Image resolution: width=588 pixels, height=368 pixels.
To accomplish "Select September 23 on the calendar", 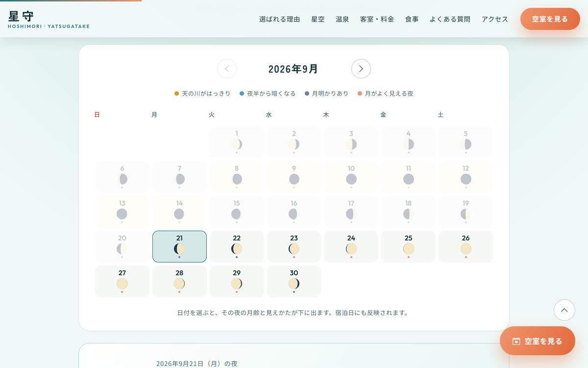I will pyautogui.click(x=294, y=246).
